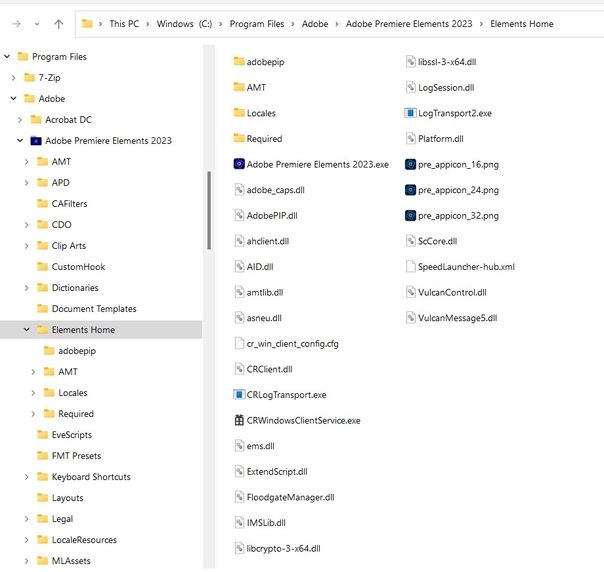Viewport: 604px width, 572px height.
Task: Select the file name ahclient.dll
Action: 268,241
